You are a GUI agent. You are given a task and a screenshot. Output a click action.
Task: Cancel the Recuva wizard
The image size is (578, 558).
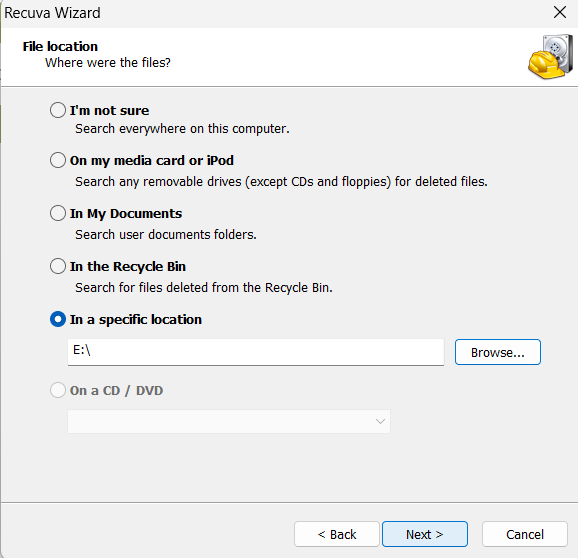coord(525,534)
